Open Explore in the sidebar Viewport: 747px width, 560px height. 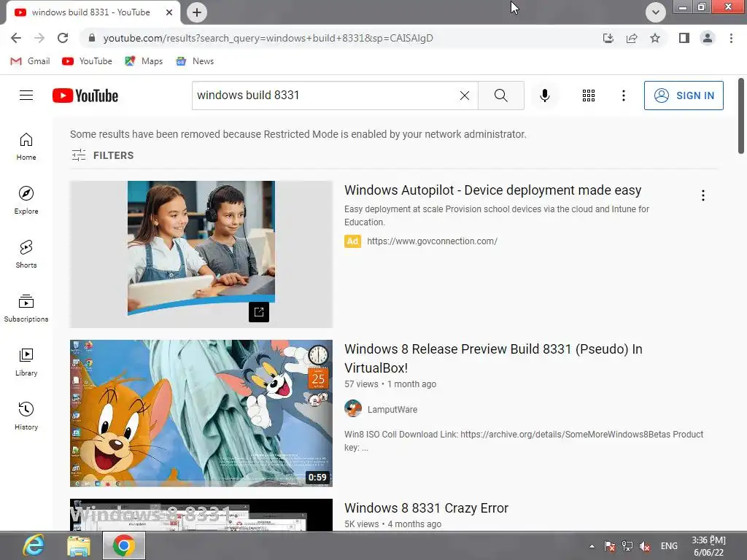pyautogui.click(x=26, y=201)
